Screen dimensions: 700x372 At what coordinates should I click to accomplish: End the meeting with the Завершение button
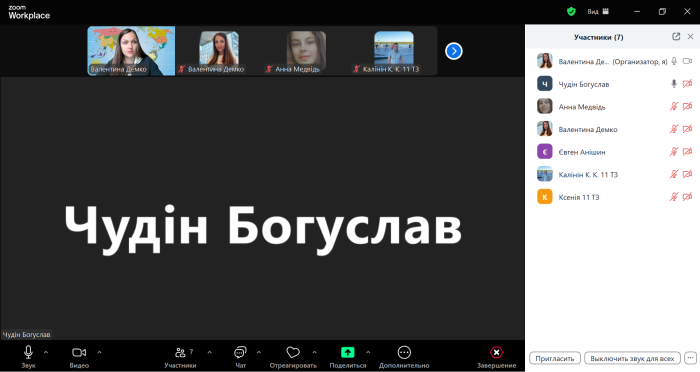(x=496, y=357)
